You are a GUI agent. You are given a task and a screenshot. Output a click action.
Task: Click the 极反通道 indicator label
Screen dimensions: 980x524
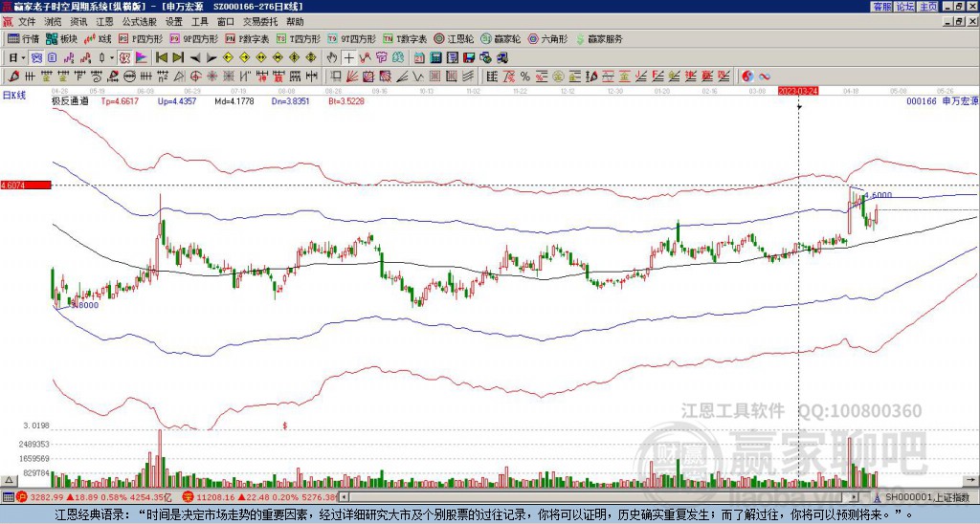[x=70, y=100]
